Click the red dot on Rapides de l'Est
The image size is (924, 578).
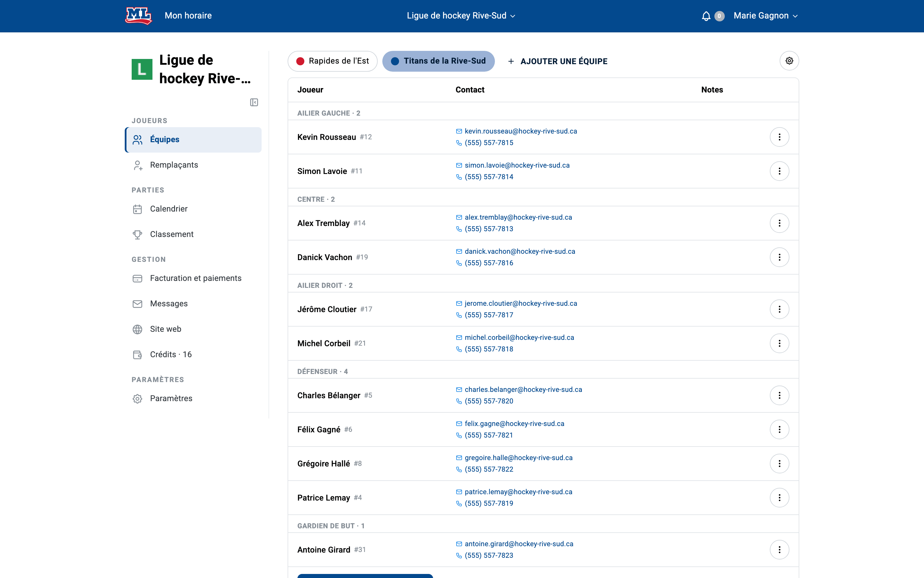(300, 61)
